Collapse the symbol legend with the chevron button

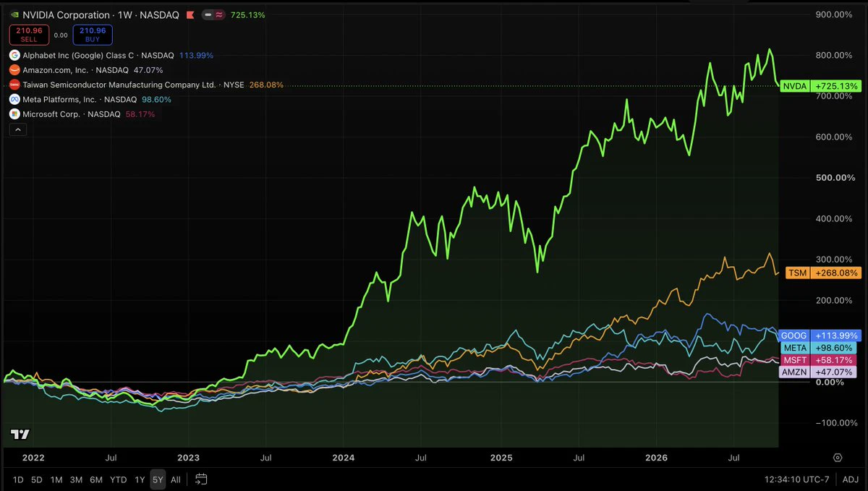click(x=18, y=129)
